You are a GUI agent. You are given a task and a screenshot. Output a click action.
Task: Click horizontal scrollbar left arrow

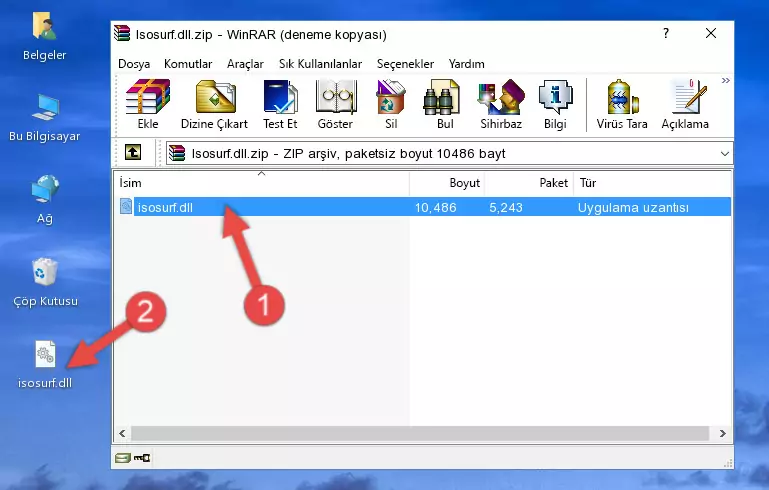pyautogui.click(x=122, y=433)
